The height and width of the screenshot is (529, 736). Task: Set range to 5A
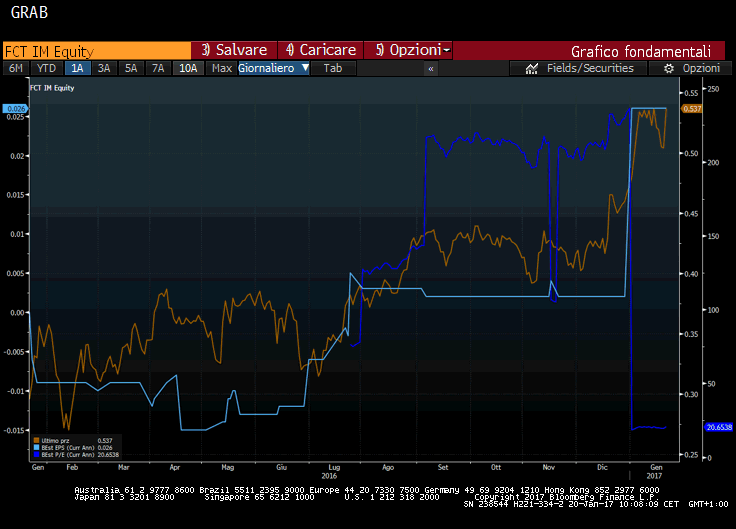tap(130, 68)
